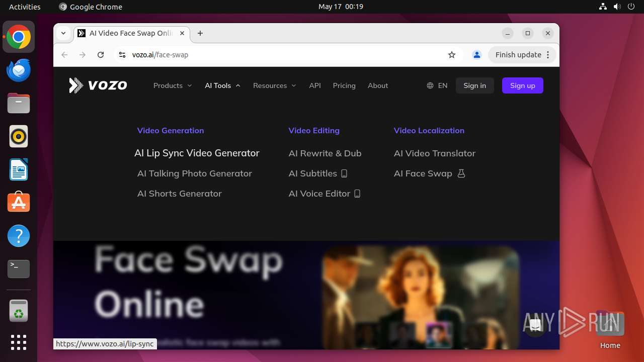Go forward in browser history

(83, 55)
